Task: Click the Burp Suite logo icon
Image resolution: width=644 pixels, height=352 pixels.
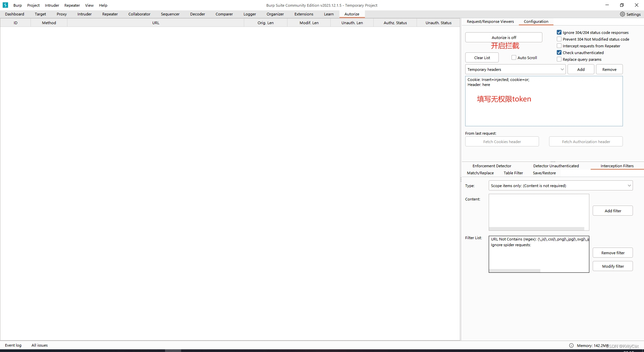Action: click(x=5, y=5)
